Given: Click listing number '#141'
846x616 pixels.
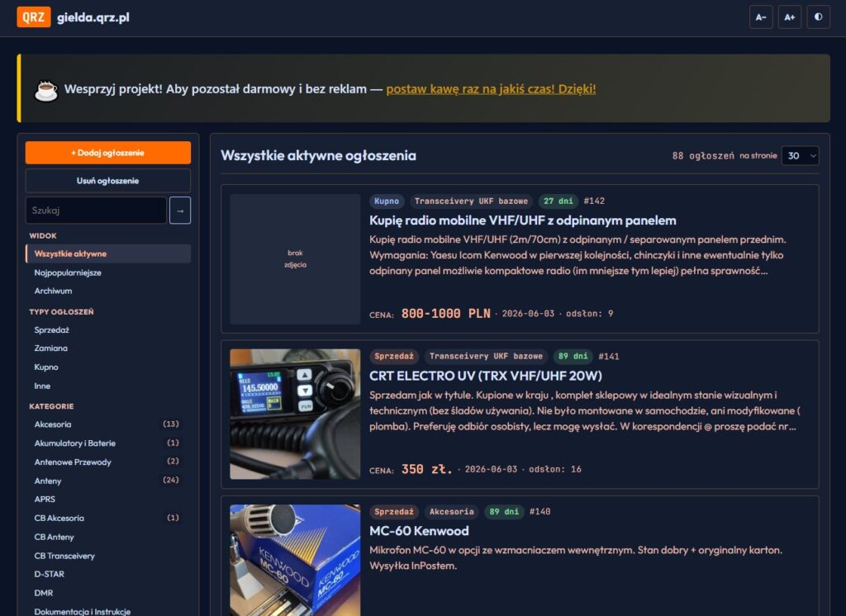Looking at the screenshot, I should [x=609, y=357].
